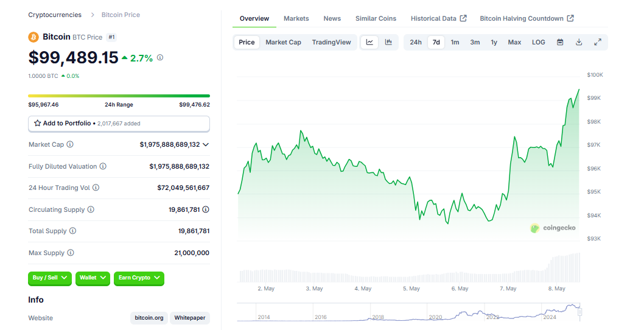Go to Cryptocurrencies breadcrumb
This screenshot has height=330, width=644.
(55, 15)
